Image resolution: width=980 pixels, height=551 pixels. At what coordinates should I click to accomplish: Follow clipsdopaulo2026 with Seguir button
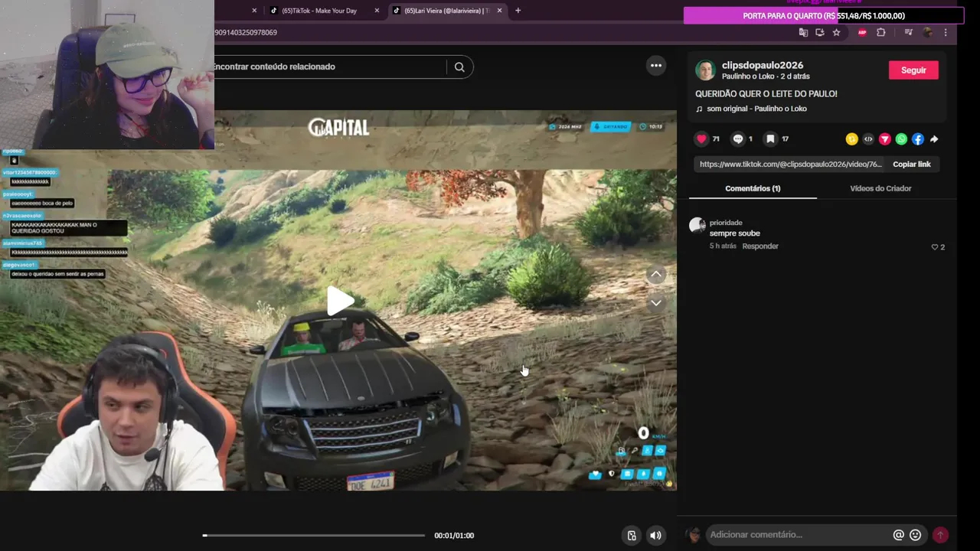point(913,70)
